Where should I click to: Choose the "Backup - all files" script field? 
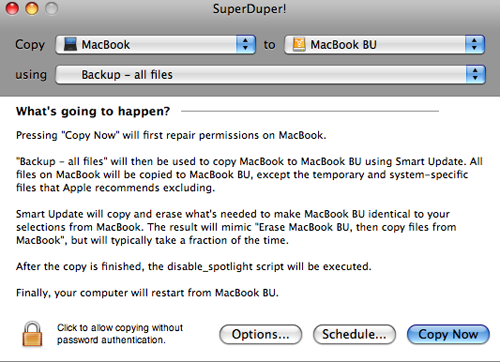[270, 75]
